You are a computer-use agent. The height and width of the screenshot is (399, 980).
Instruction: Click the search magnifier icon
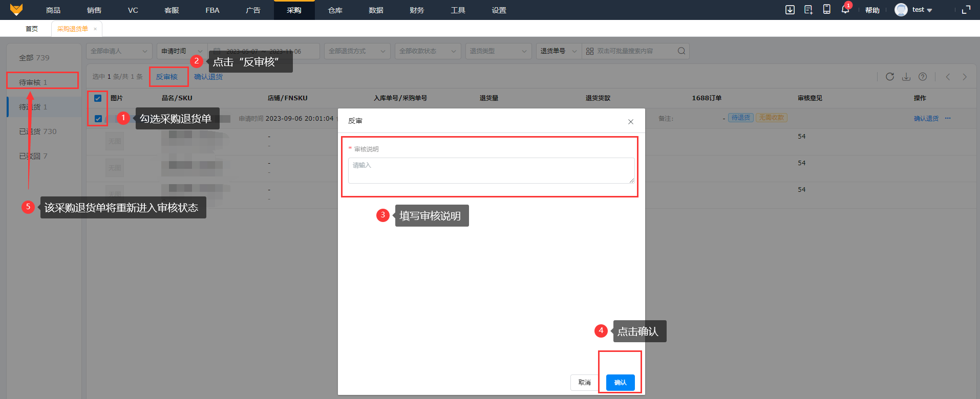click(681, 51)
